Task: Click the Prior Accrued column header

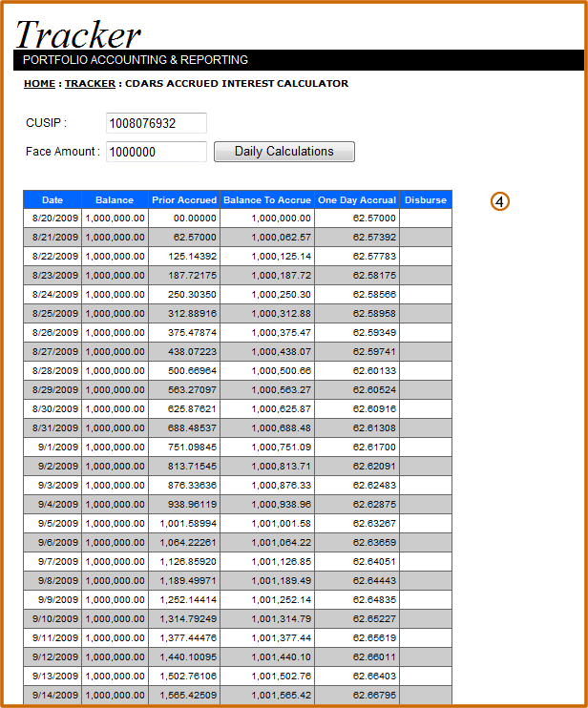Action: 184,199
